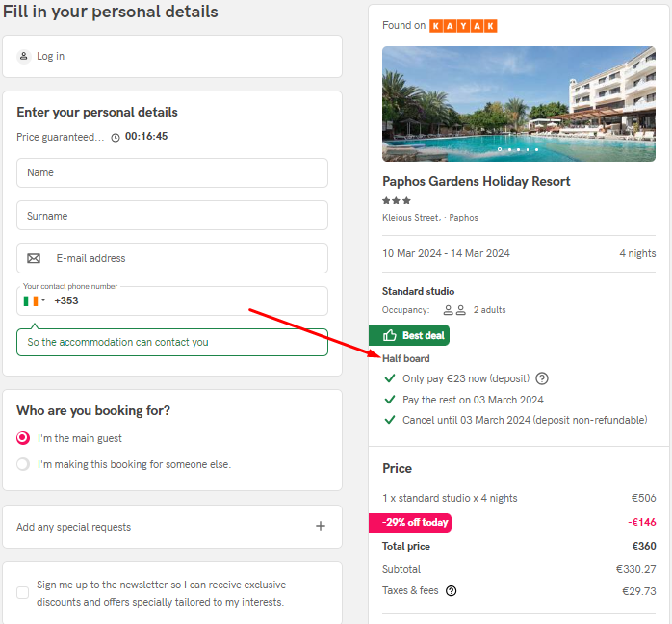Click the user profile icon beside Log in

[24, 56]
